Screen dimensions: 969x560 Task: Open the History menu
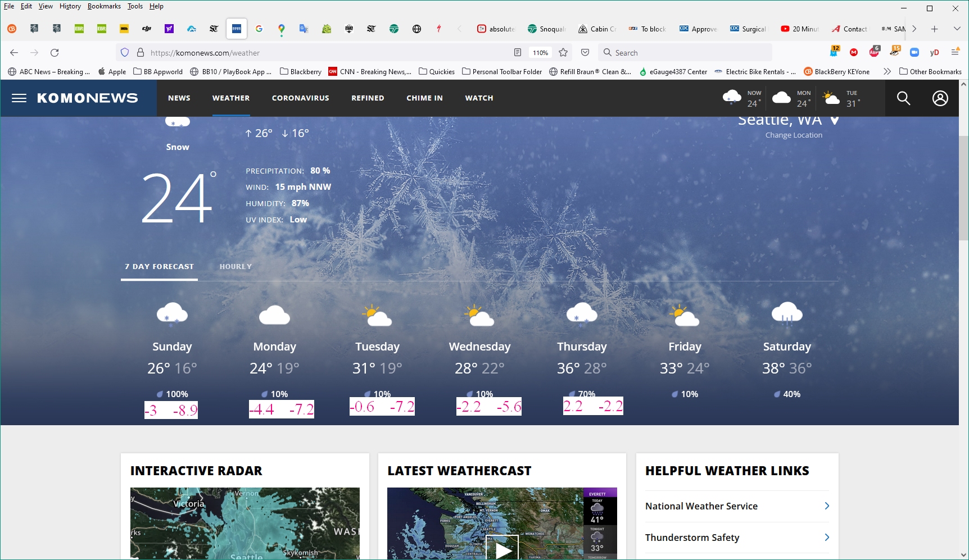click(70, 6)
